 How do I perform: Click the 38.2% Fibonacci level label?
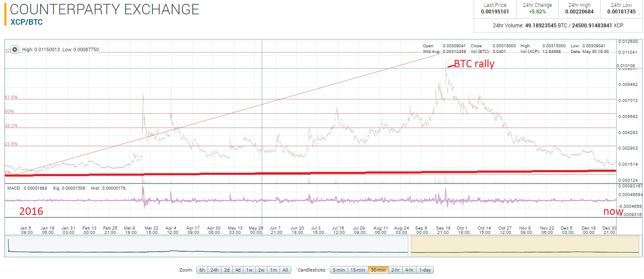coord(11,126)
